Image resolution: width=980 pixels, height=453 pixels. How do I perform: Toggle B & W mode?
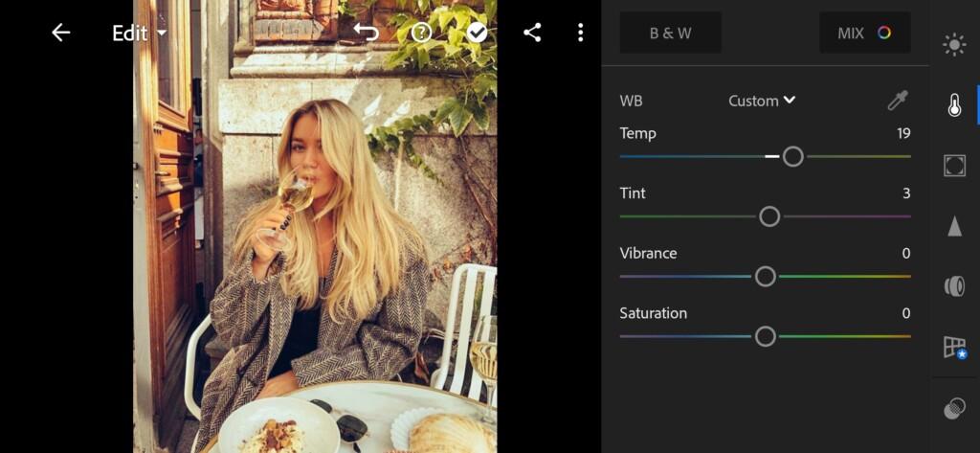click(x=671, y=33)
